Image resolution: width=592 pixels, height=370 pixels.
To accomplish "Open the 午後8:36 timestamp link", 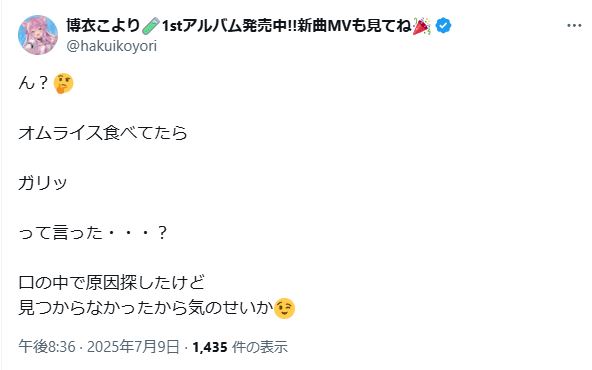I will point(47,347).
